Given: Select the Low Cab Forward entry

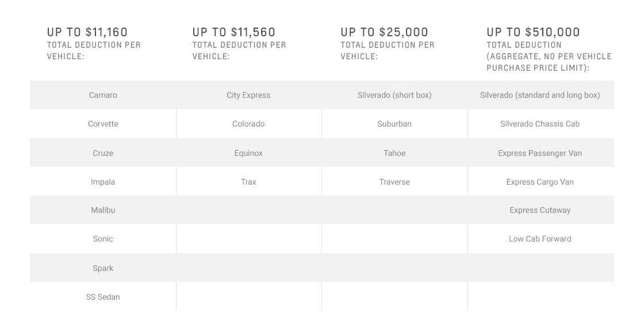Looking at the screenshot, I should [x=540, y=239].
